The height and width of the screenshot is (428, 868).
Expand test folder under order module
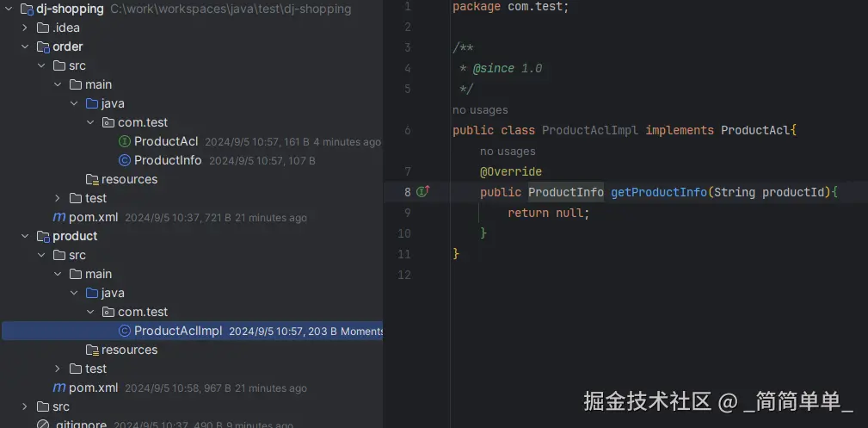point(58,198)
